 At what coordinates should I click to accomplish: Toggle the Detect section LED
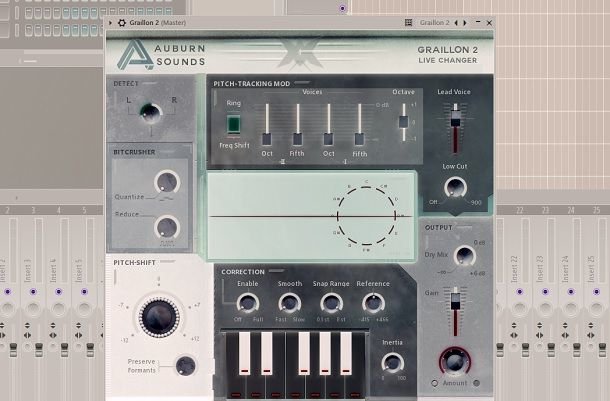150,83
